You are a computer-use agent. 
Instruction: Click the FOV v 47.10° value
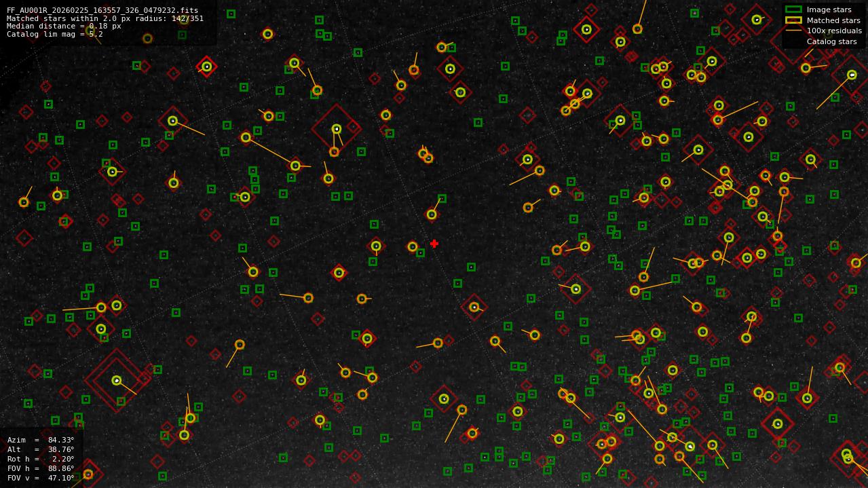[x=61, y=478]
